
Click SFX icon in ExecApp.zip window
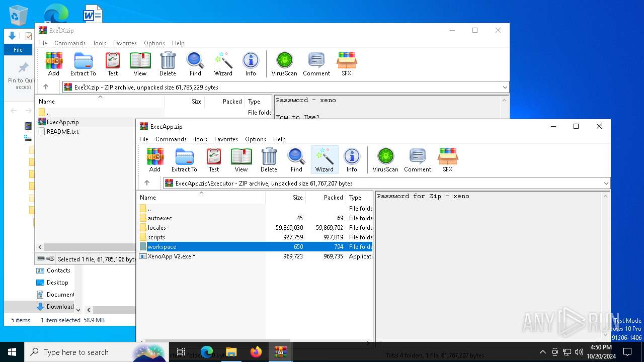click(447, 160)
